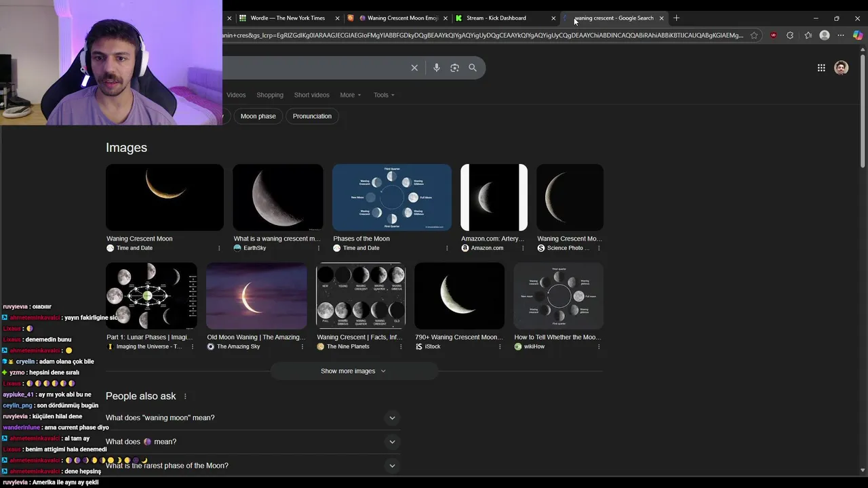The image size is (868, 488).
Task: Open Copilot sidebar icon
Action: pyautogui.click(x=858, y=35)
